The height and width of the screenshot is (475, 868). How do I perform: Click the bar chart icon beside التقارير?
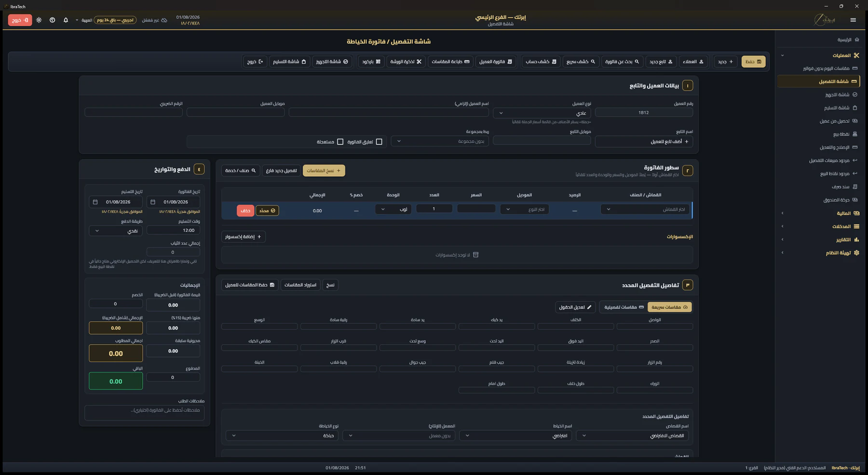[x=856, y=239]
